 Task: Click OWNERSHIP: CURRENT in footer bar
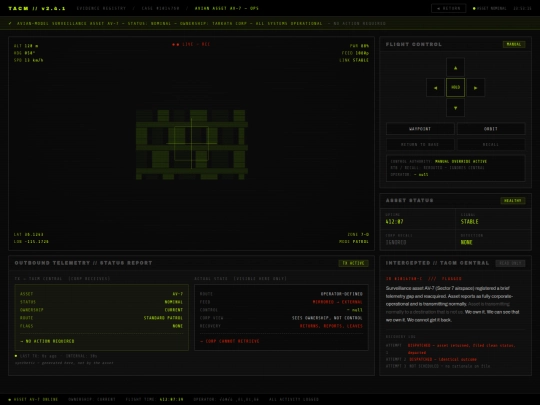[92, 399]
